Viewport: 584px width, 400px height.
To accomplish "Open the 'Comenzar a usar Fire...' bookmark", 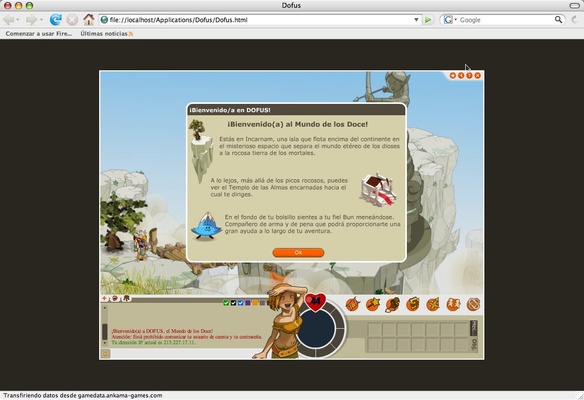I will click(x=39, y=34).
